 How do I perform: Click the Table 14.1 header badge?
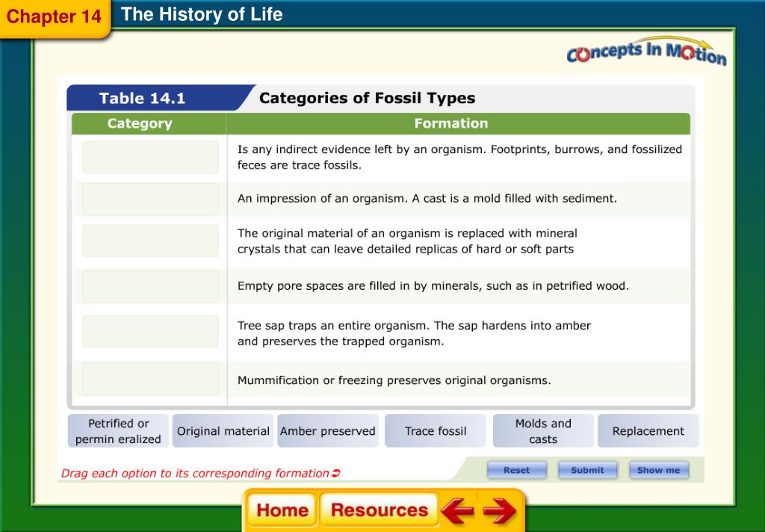click(x=142, y=97)
